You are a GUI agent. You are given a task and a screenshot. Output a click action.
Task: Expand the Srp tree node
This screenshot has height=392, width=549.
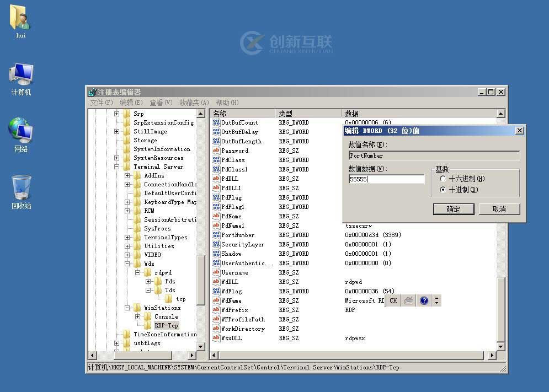116,114
